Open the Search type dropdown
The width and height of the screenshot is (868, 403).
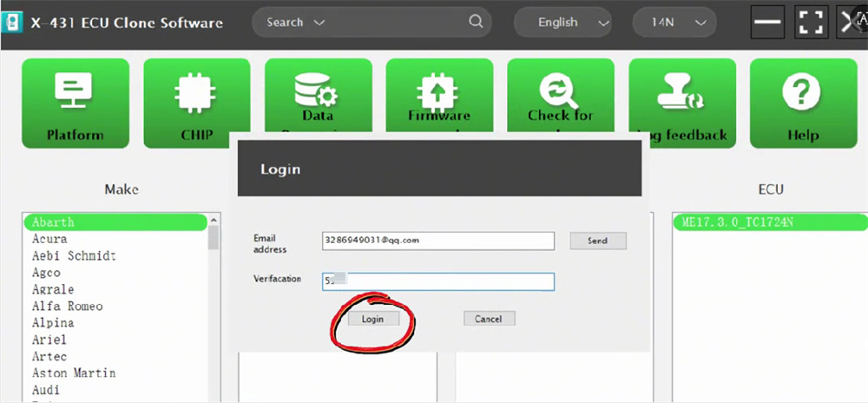[x=295, y=23]
